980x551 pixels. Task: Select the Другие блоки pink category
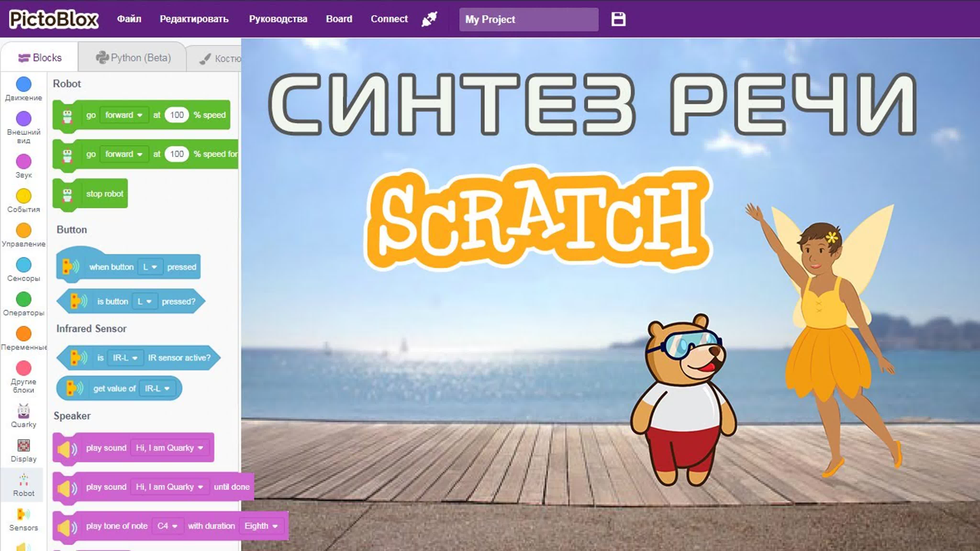tap(24, 377)
